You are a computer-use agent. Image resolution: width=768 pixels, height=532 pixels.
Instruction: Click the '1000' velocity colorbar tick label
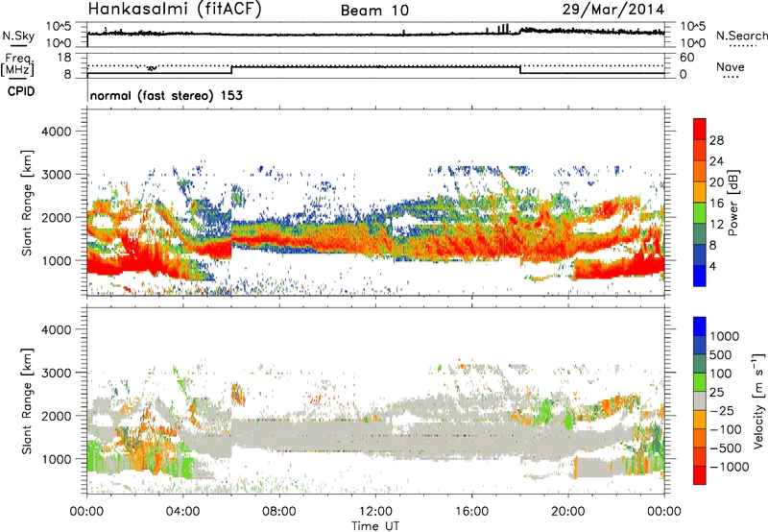724,336
